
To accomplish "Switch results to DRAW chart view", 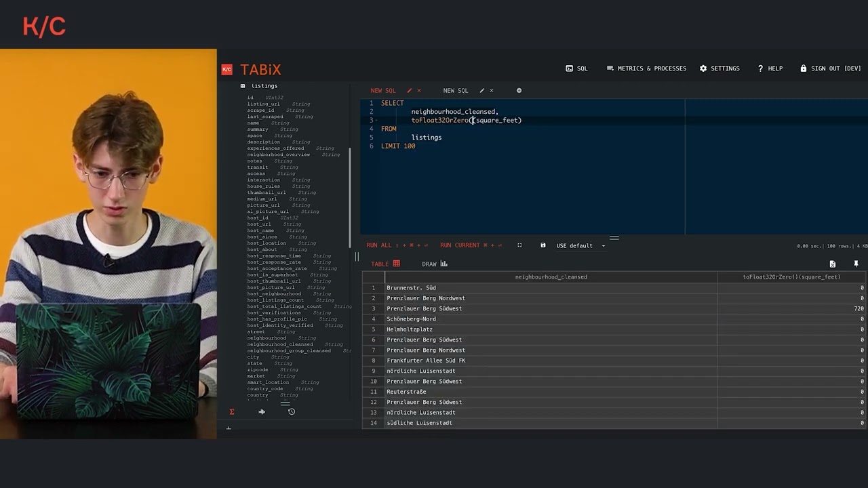I will [434, 264].
